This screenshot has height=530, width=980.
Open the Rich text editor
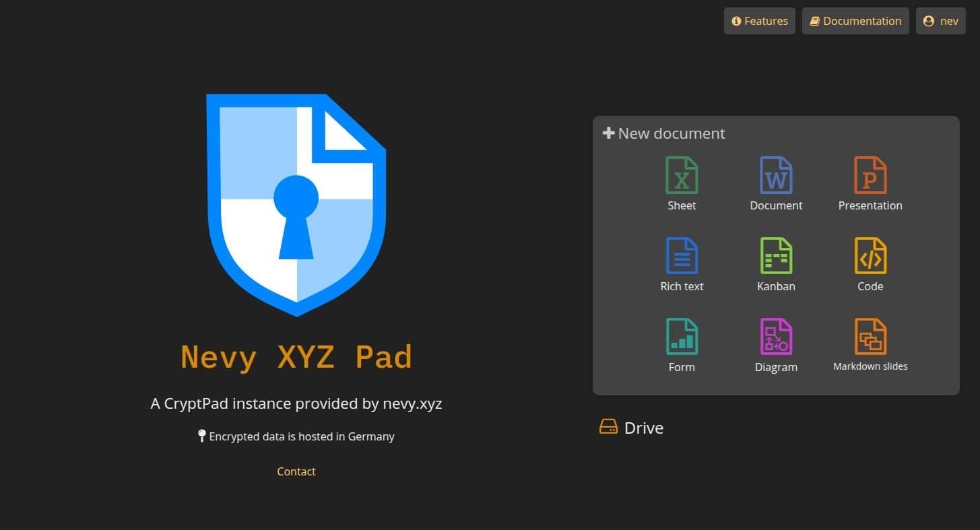681,263
